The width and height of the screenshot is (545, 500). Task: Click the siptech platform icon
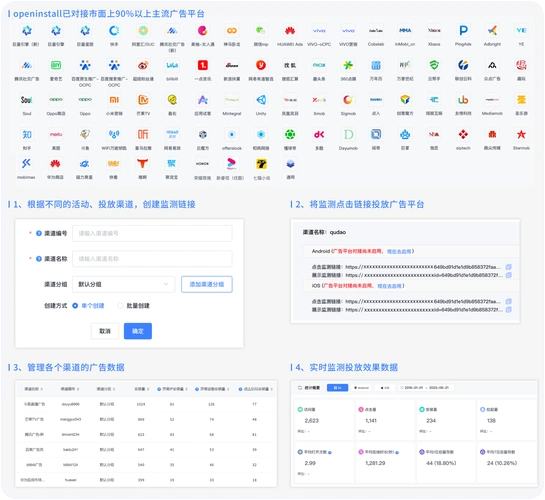coord(463,134)
